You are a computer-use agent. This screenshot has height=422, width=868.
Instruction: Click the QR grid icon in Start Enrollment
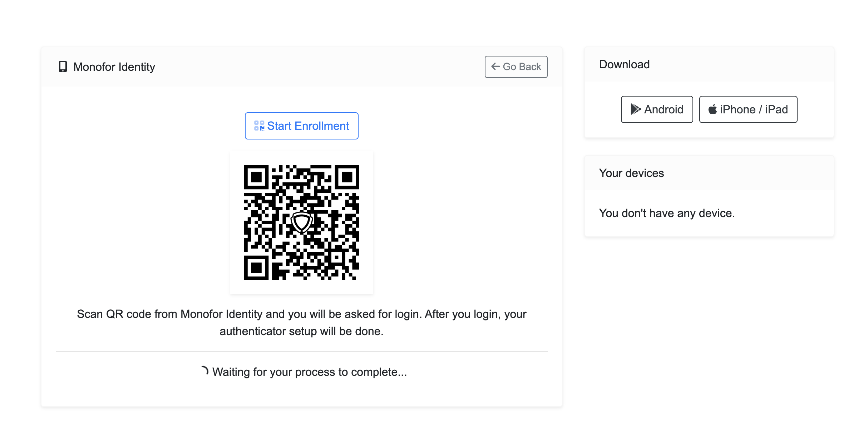coord(259,126)
